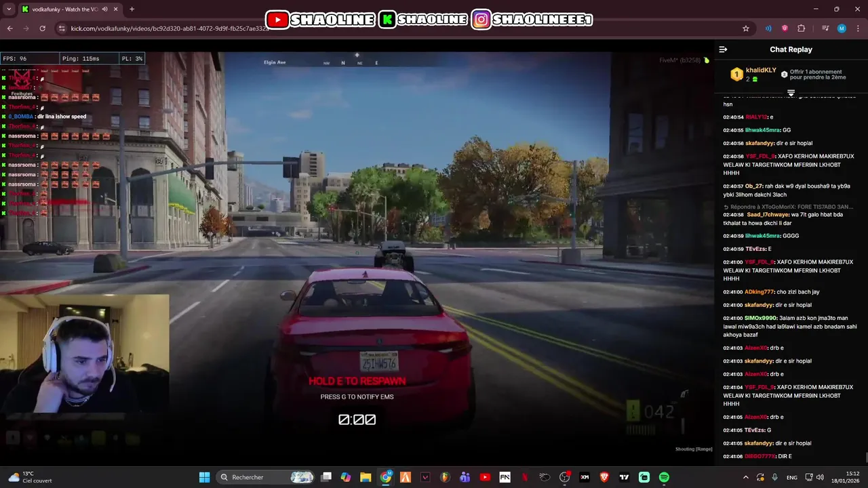
Task: Open Task View on the taskbar
Action: point(326,477)
